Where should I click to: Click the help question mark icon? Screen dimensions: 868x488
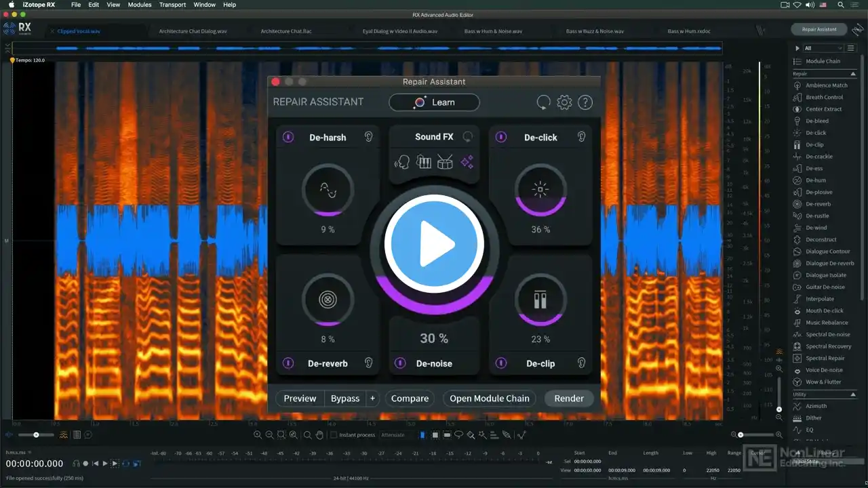[585, 102]
